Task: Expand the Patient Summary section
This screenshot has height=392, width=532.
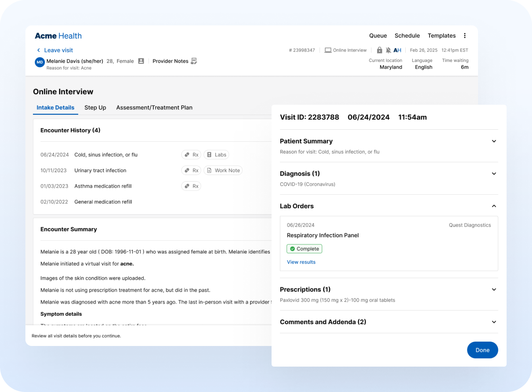Action: [x=494, y=141]
